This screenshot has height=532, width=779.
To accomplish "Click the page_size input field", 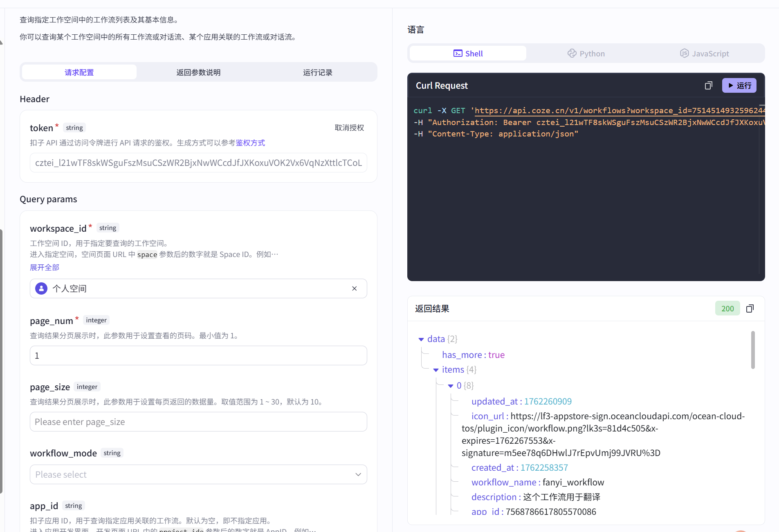I will pyautogui.click(x=198, y=422).
